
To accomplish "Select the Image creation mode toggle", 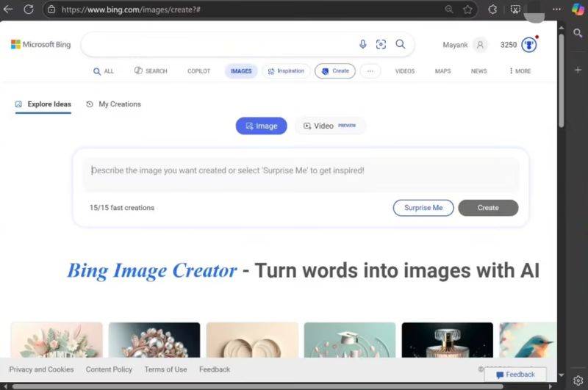I will [261, 126].
